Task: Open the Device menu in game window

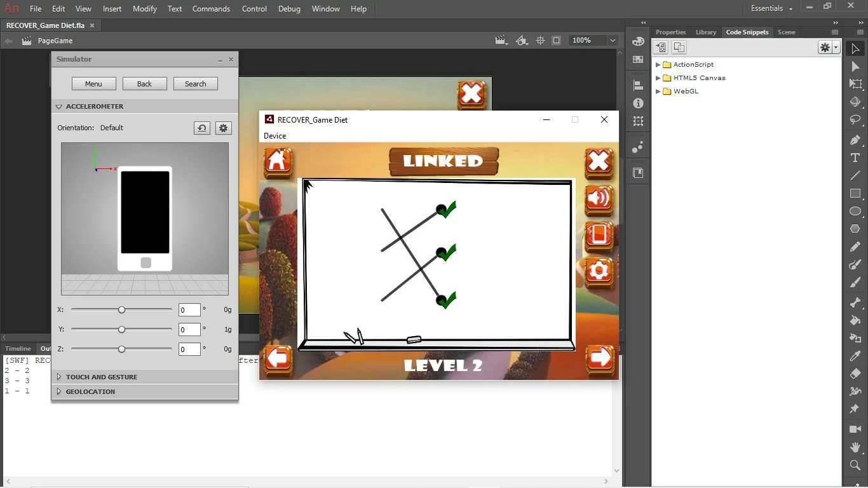Action: tap(275, 136)
